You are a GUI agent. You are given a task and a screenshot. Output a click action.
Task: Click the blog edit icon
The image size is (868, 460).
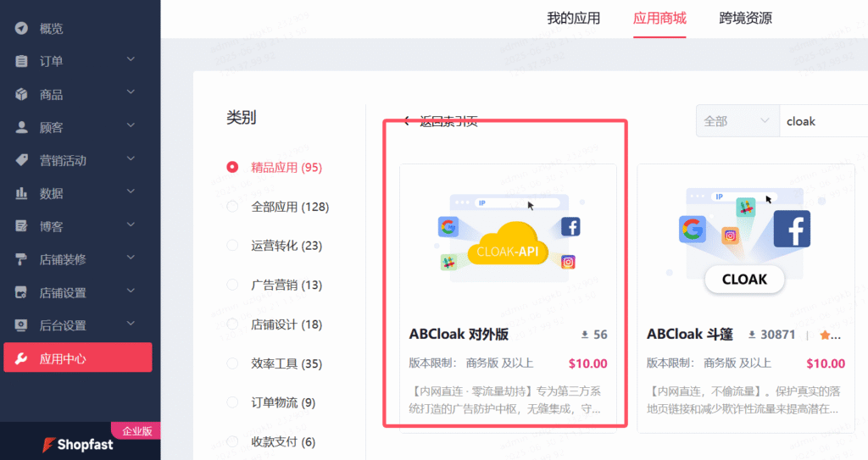click(x=21, y=226)
